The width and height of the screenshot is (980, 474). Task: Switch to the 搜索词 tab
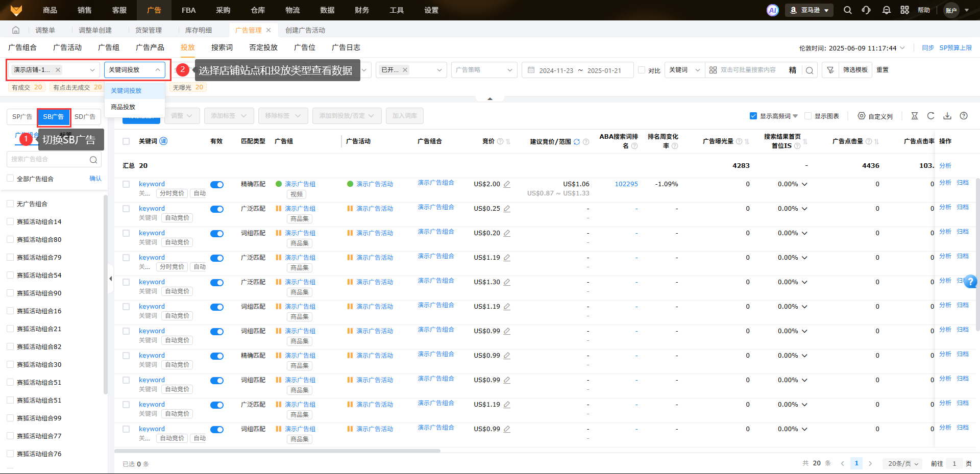[222, 47]
